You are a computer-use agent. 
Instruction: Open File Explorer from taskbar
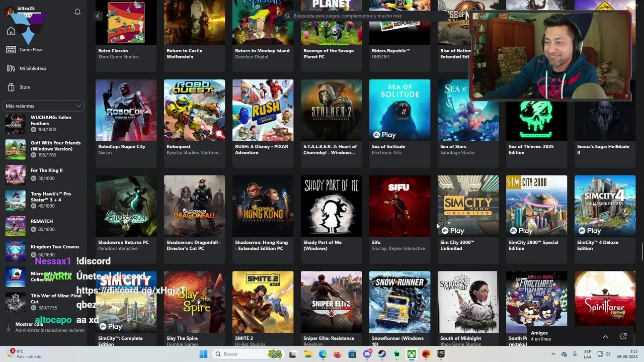(x=308, y=354)
